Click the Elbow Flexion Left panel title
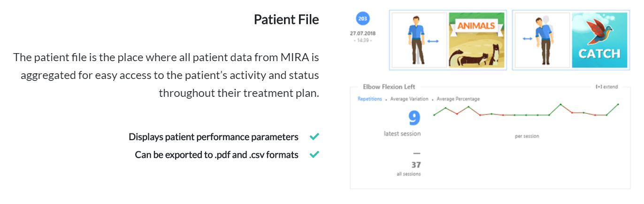Screen dimensions: 644x204 click(389, 87)
